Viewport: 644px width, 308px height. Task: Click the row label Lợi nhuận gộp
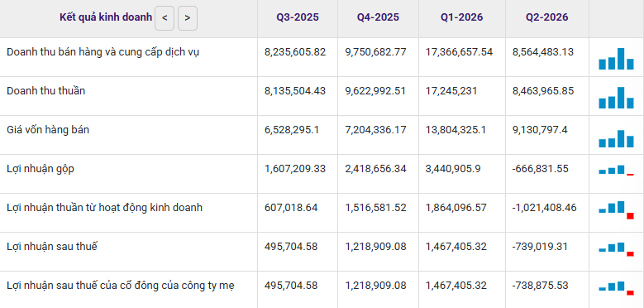tap(41, 169)
